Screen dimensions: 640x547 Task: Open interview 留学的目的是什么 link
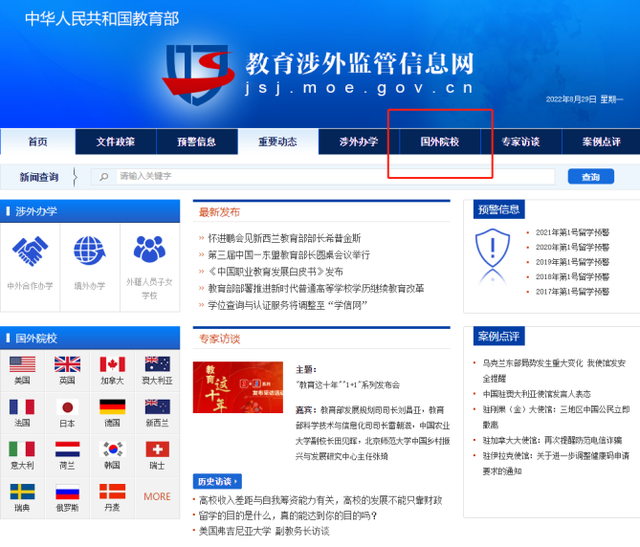288,516
